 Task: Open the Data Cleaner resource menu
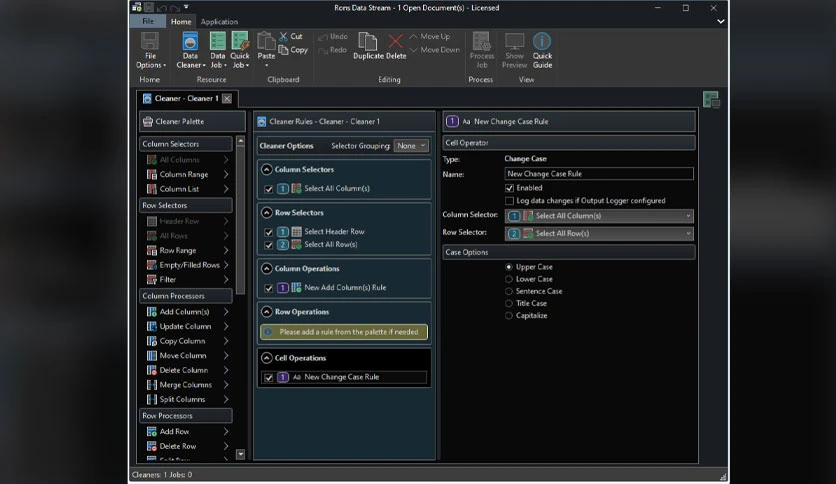(190, 51)
